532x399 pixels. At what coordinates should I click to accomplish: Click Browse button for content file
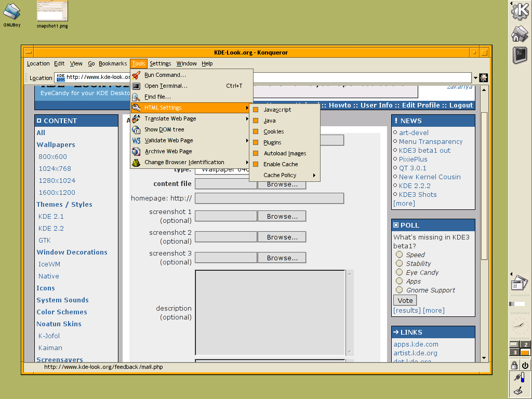[x=282, y=184]
